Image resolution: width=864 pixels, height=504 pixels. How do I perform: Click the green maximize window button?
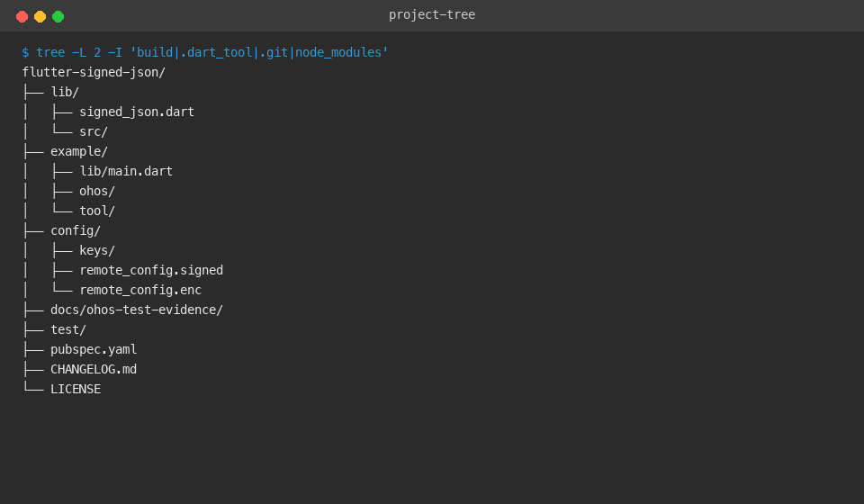58,16
